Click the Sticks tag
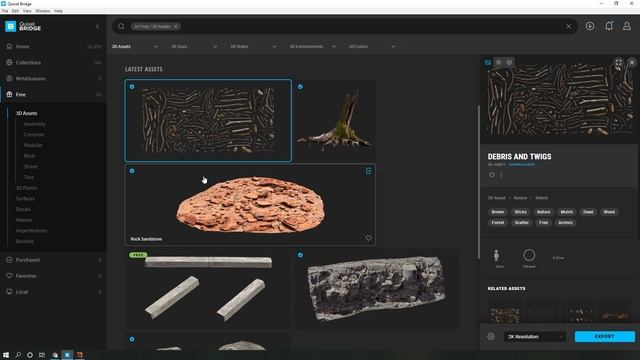Screen dimensions: 640x360 pos(520,212)
